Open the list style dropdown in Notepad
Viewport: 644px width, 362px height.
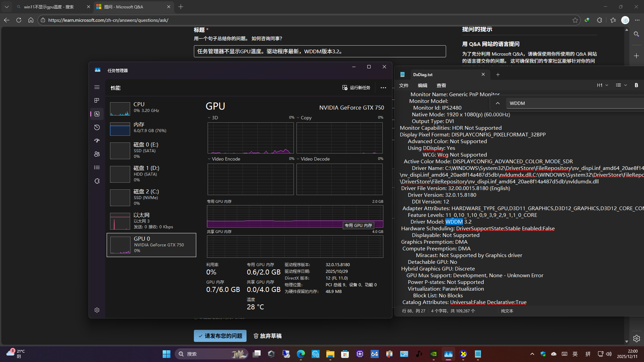tap(621, 85)
